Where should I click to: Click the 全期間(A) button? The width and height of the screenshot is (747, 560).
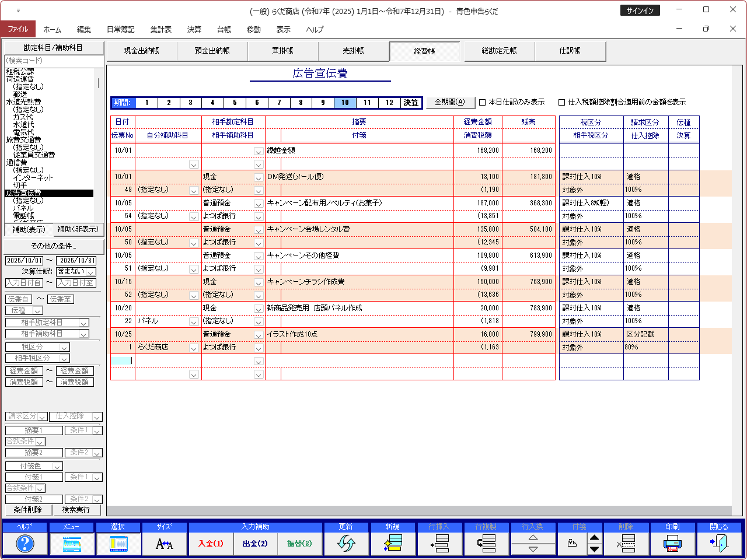point(449,102)
